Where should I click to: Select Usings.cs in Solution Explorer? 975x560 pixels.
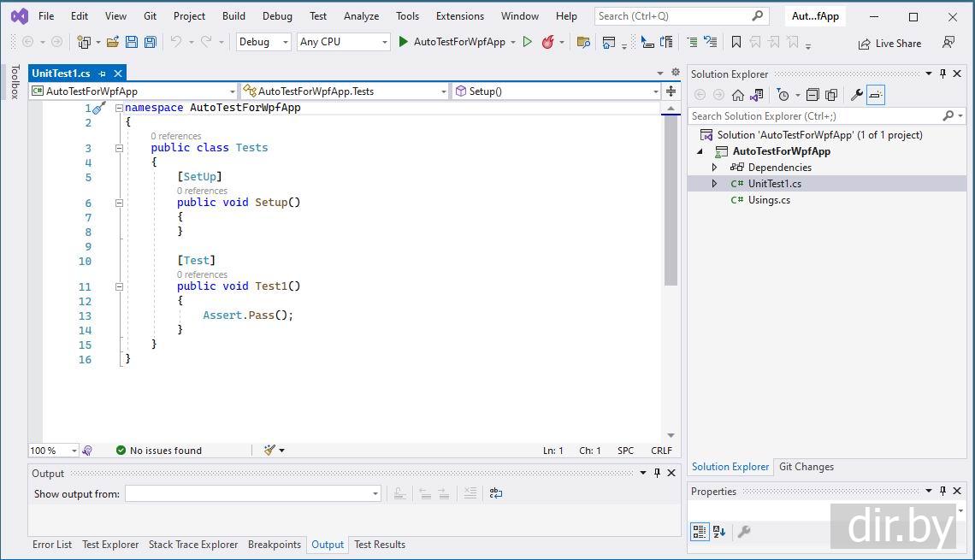[769, 200]
